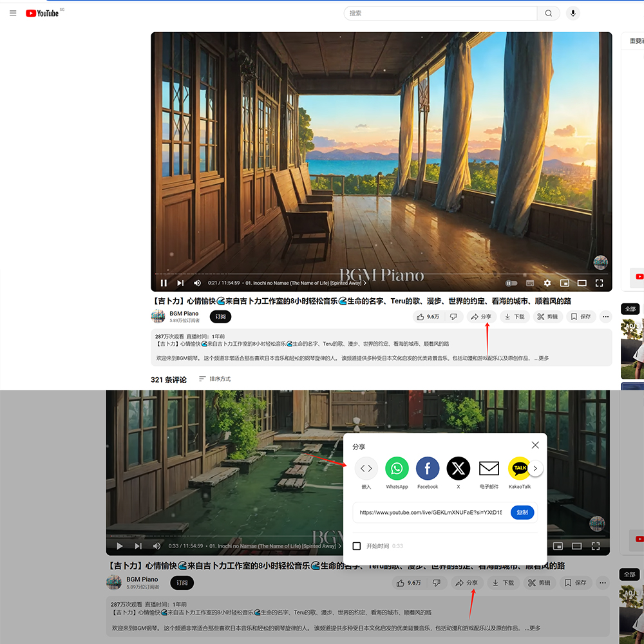This screenshot has height=644, width=644.
Task: Click 剪辑 clip on the dimmed page
Action: 539,583
